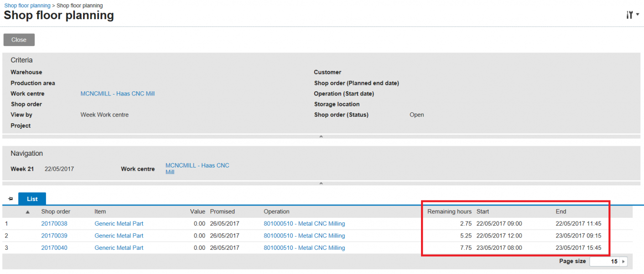Viewport: 644px width, 274px height.
Task: Open shop order 20170040
Action: (x=54, y=248)
